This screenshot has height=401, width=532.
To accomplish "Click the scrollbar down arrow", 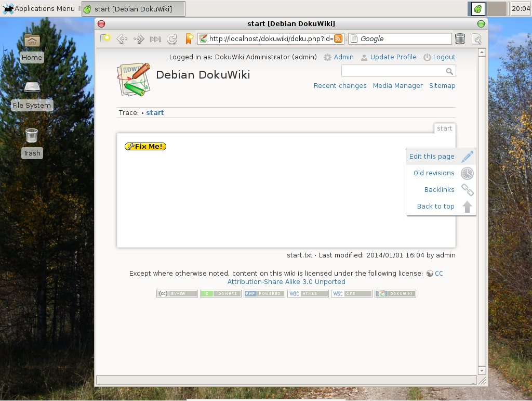I will pos(482,370).
